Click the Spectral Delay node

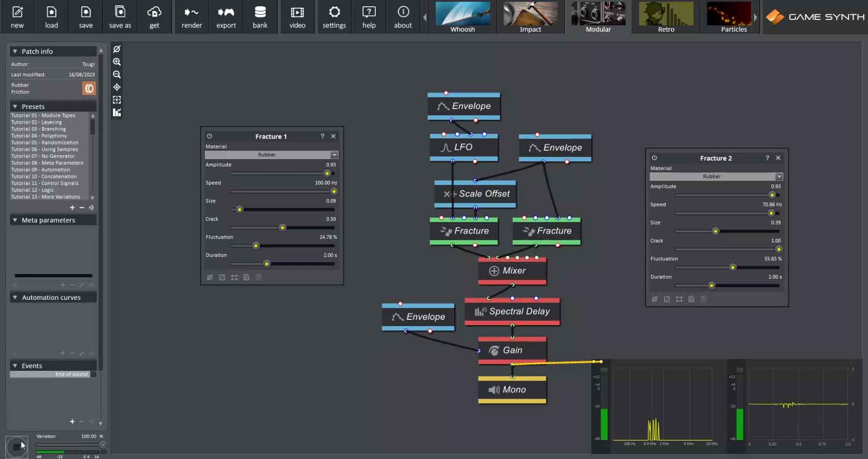tap(512, 312)
